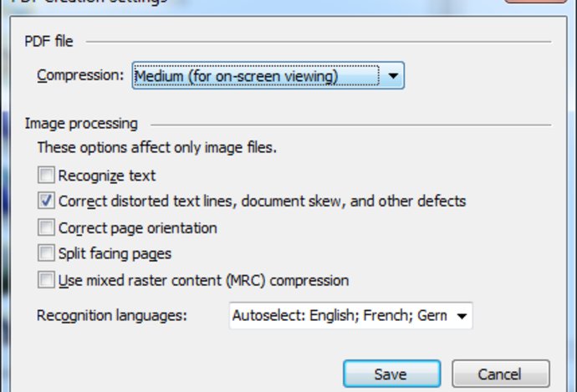Check the Split facing pages box
The height and width of the screenshot is (392, 577).
click(46, 253)
